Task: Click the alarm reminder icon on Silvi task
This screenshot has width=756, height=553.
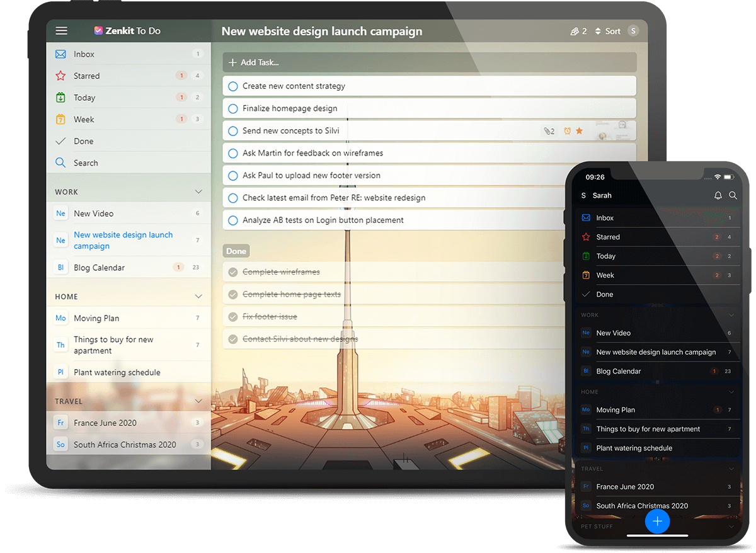Action: (x=568, y=131)
